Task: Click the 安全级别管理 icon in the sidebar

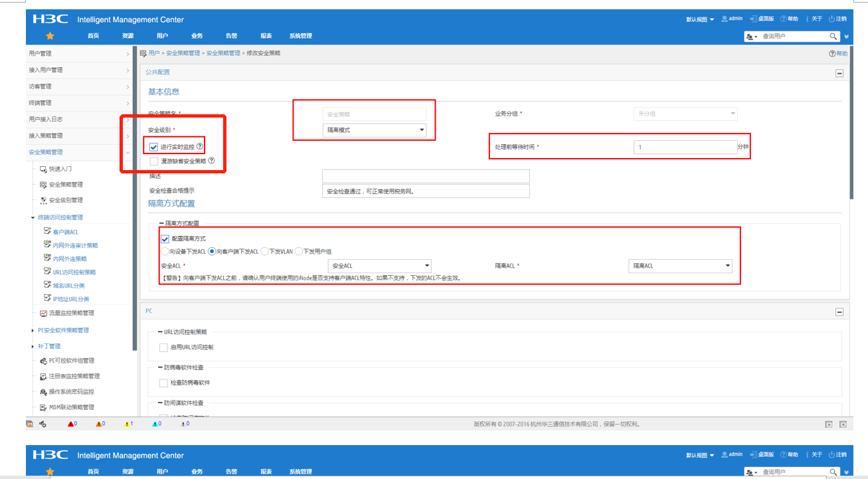Action: [x=43, y=200]
